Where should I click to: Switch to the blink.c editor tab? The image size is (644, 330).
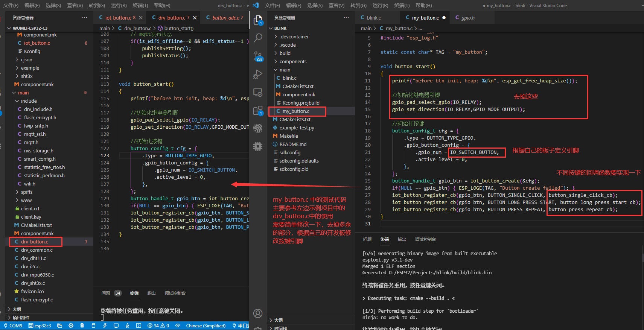(x=374, y=18)
